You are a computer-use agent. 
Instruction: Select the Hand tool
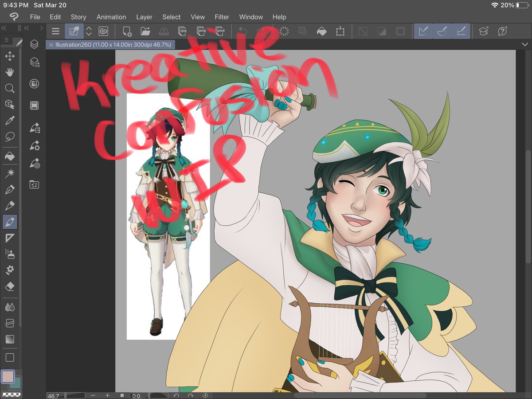[10, 72]
